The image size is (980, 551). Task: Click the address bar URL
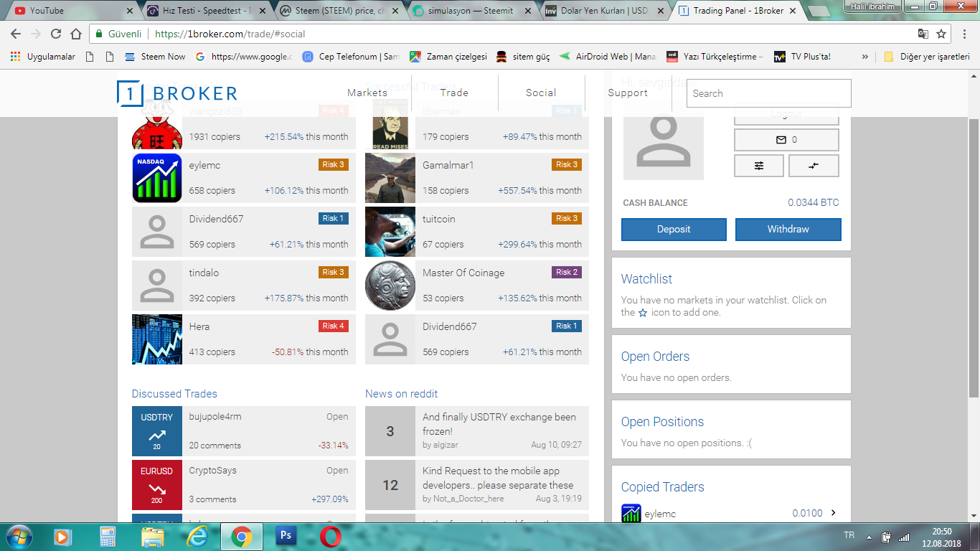click(230, 34)
